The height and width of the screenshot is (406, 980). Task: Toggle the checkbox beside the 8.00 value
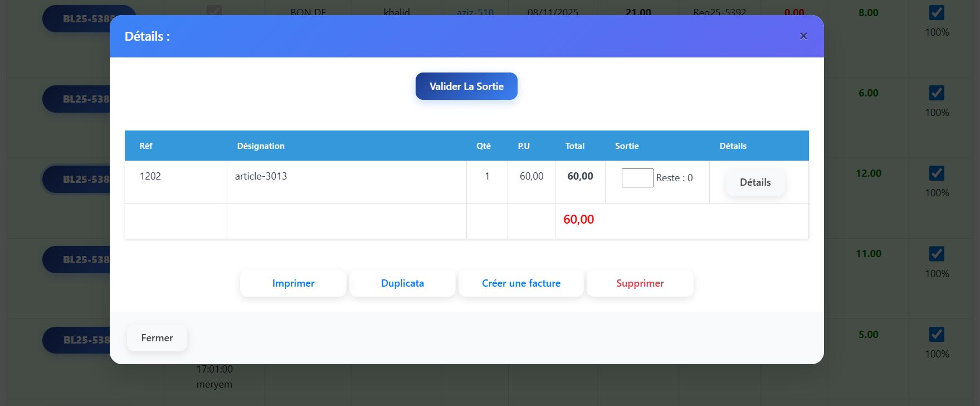[937, 13]
